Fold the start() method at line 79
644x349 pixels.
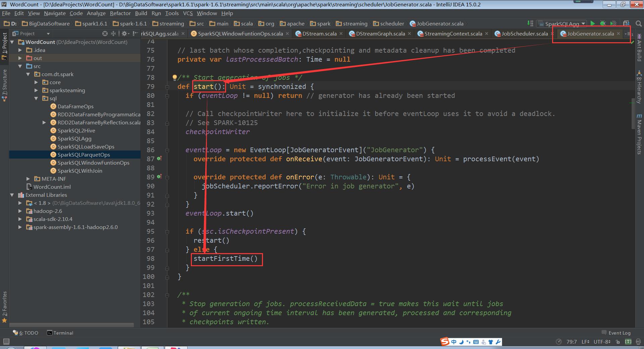[167, 86]
